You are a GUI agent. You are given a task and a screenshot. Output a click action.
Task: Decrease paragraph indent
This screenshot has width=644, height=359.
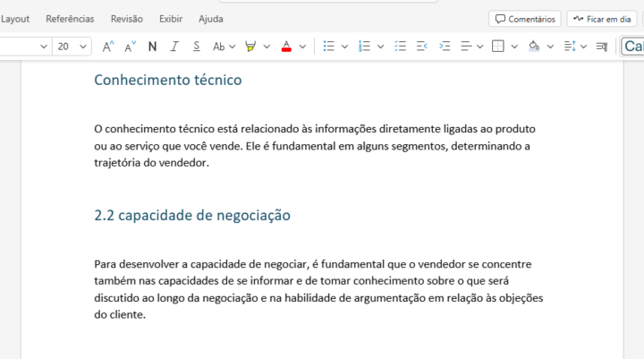tap(400, 46)
